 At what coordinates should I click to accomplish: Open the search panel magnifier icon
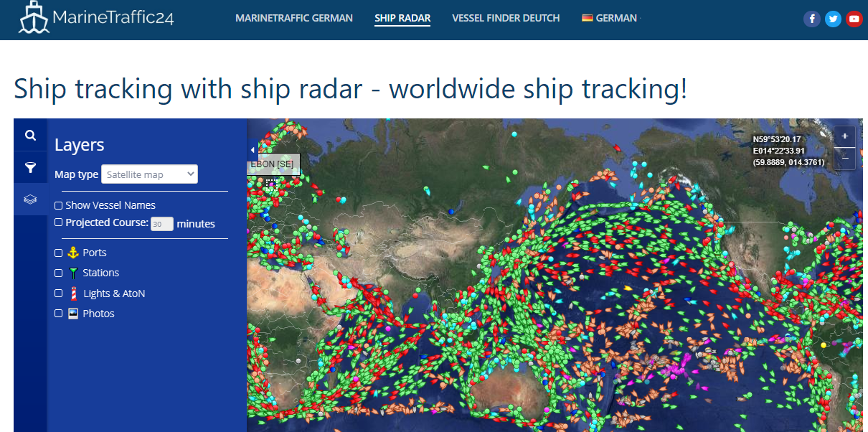[x=30, y=136]
